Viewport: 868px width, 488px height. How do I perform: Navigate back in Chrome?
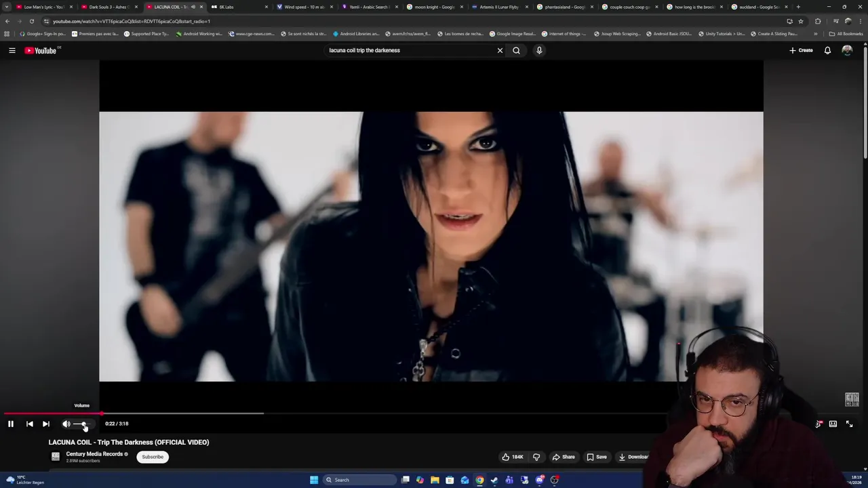7,21
